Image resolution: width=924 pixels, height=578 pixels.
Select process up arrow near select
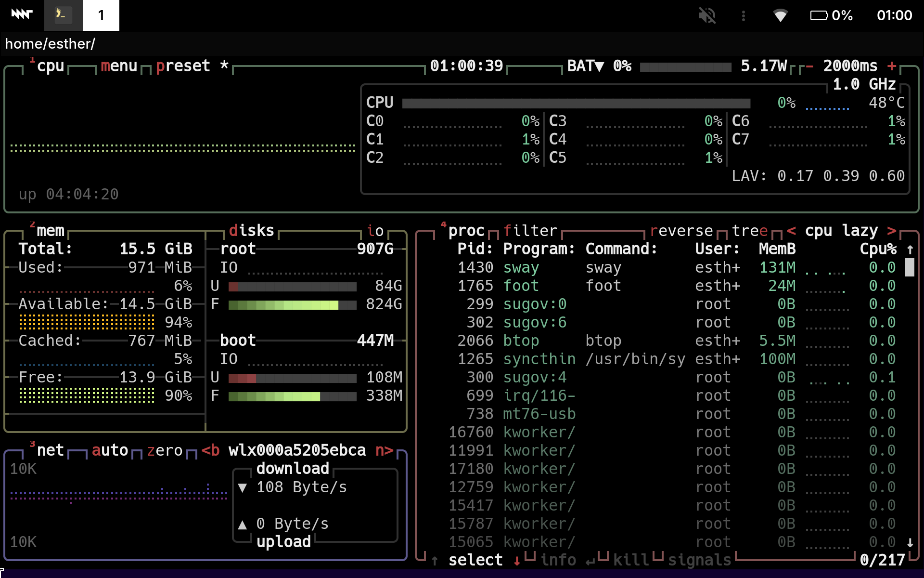[435, 560]
